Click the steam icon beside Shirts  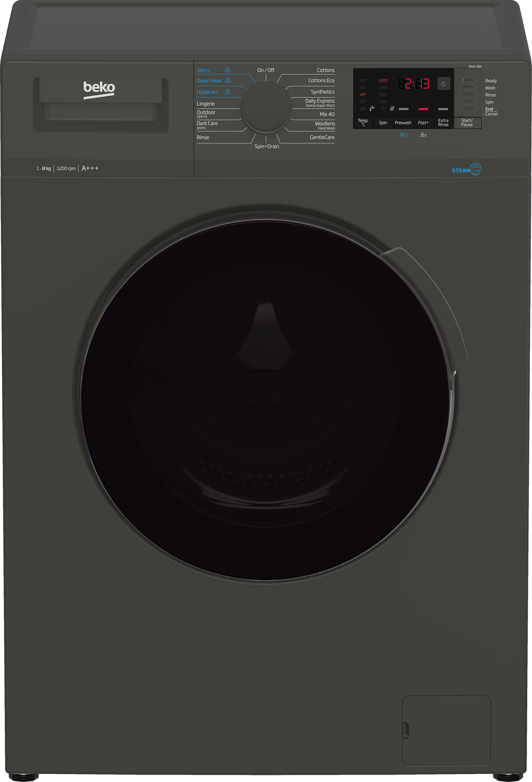point(227,70)
